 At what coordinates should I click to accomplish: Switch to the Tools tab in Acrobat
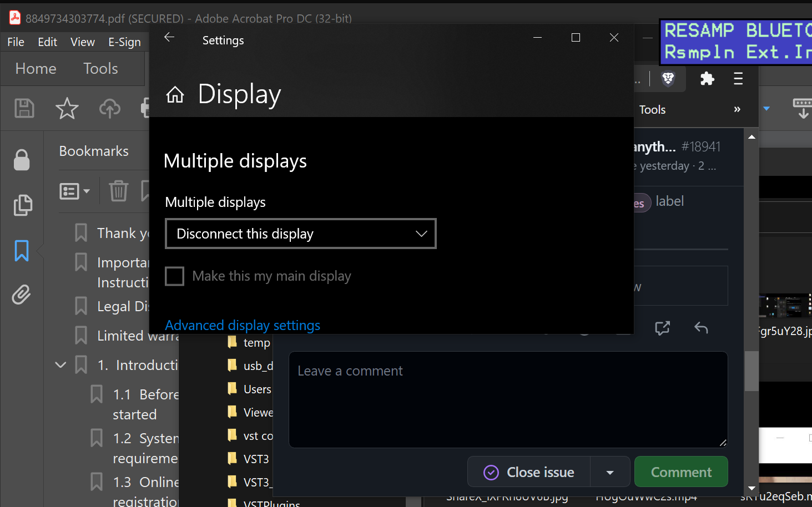(100, 68)
